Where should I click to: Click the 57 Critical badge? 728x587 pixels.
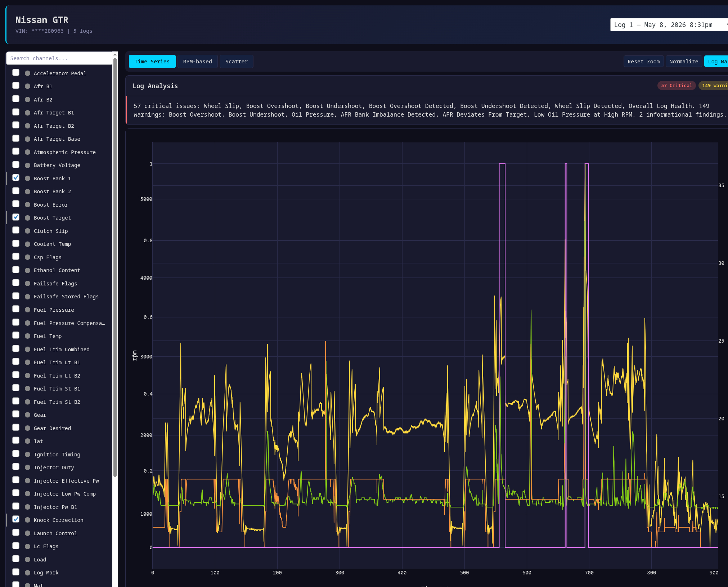point(676,86)
